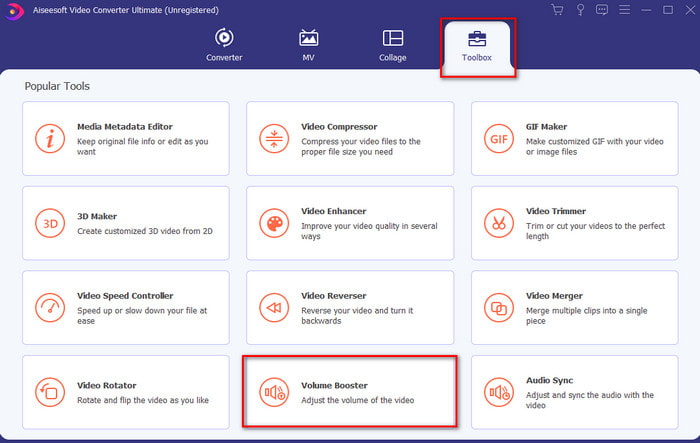Click 'Make customized GIF' description
Viewport: 700px width, 443px height.
(595, 146)
